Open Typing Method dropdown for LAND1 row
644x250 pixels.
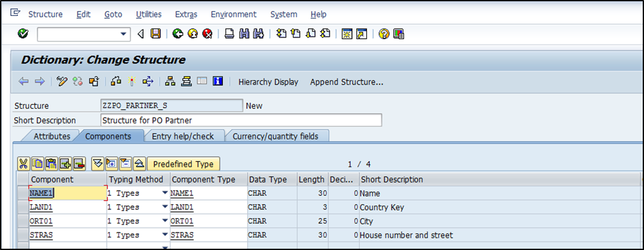(x=164, y=207)
